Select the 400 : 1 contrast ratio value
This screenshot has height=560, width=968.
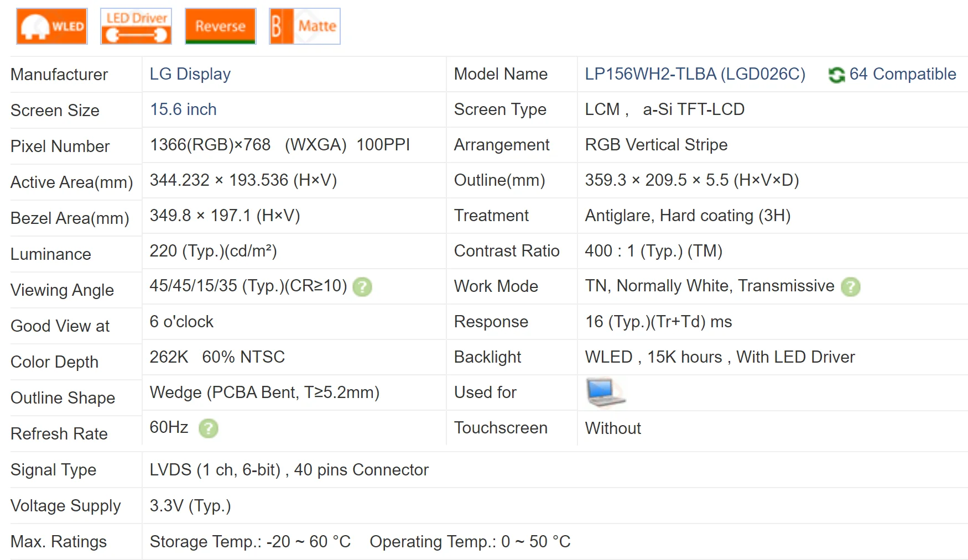click(653, 250)
